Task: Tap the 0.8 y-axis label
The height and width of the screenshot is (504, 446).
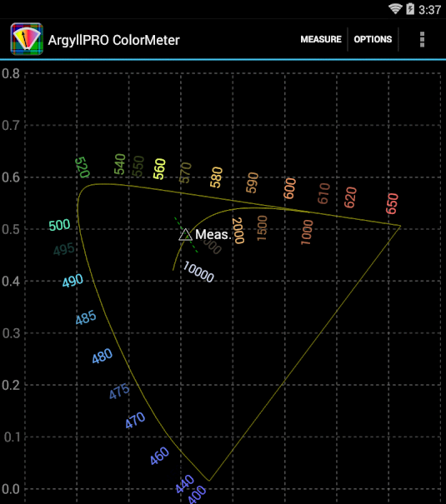Action: [11, 73]
